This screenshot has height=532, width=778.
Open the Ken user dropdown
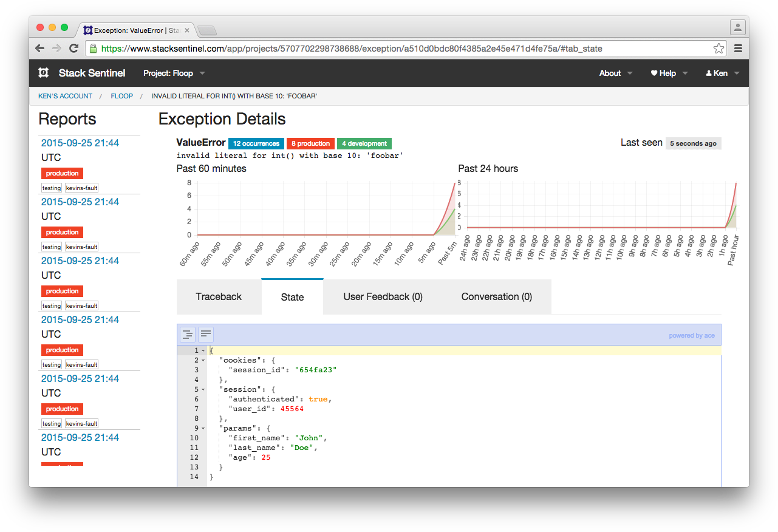pyautogui.click(x=722, y=73)
